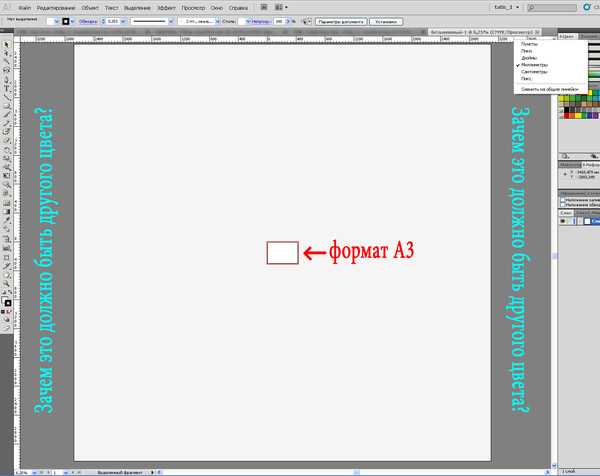The width and height of the screenshot is (600, 476).
Task: Click the Непрозр. opacity link
Action: pyautogui.click(x=261, y=21)
